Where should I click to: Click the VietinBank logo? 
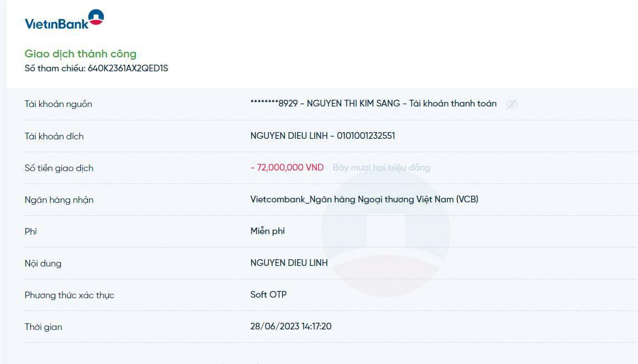click(64, 21)
